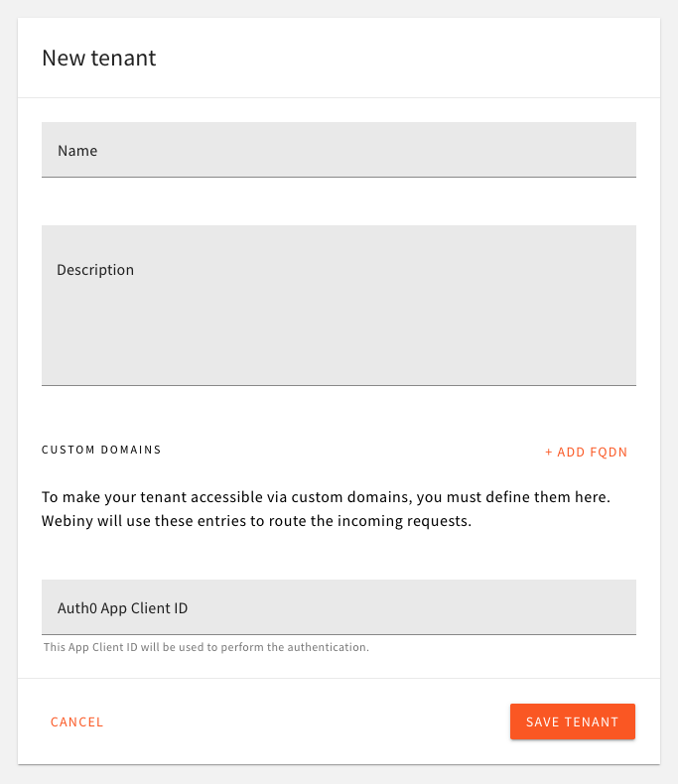The height and width of the screenshot is (784, 678).
Task: Click the "Description" label text
Action: (95, 270)
